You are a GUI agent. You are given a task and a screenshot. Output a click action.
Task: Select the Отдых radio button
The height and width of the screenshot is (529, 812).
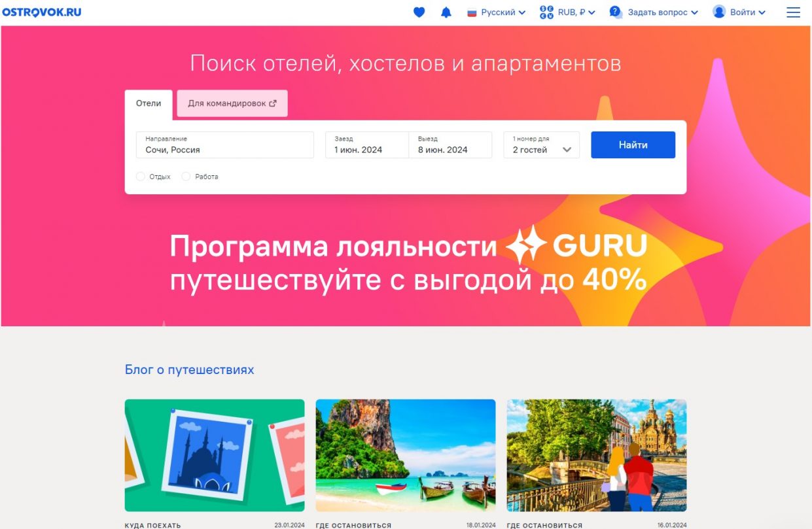pyautogui.click(x=140, y=177)
